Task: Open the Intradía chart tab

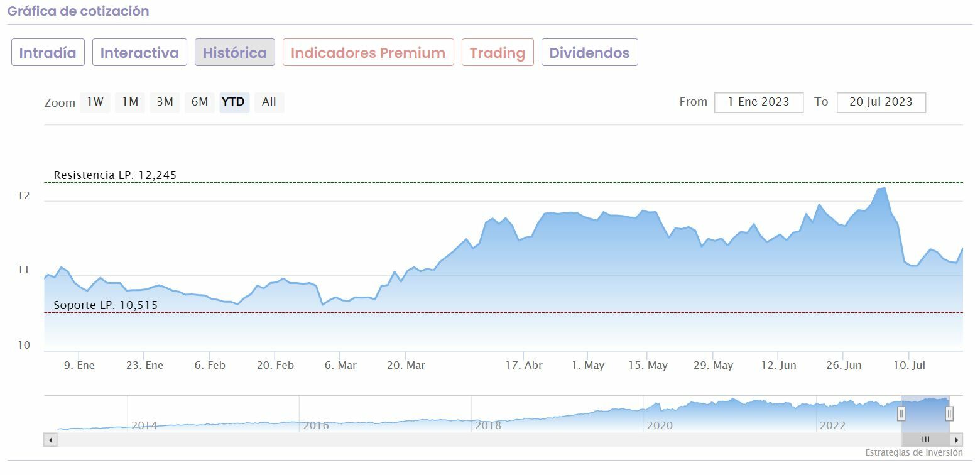Action: [x=48, y=53]
